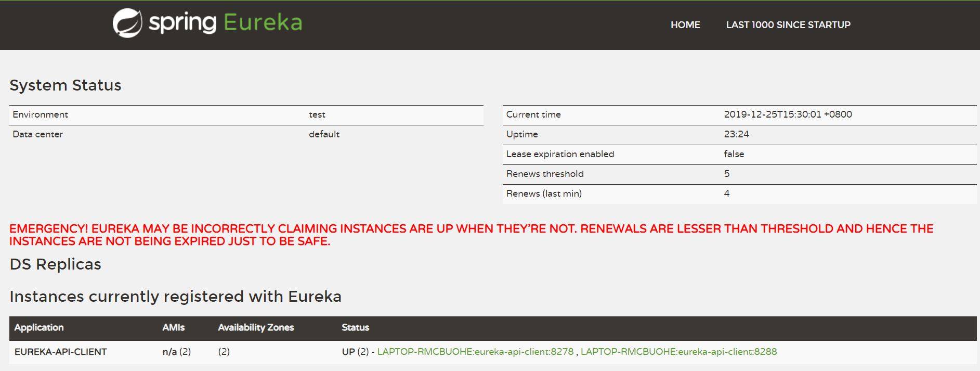Viewport: 980px width, 371px height.
Task: Click the Spring leaf logo icon
Action: coord(127,23)
